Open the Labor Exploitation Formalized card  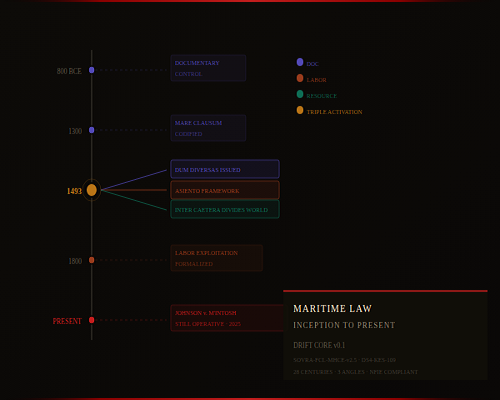pyautogui.click(x=217, y=258)
